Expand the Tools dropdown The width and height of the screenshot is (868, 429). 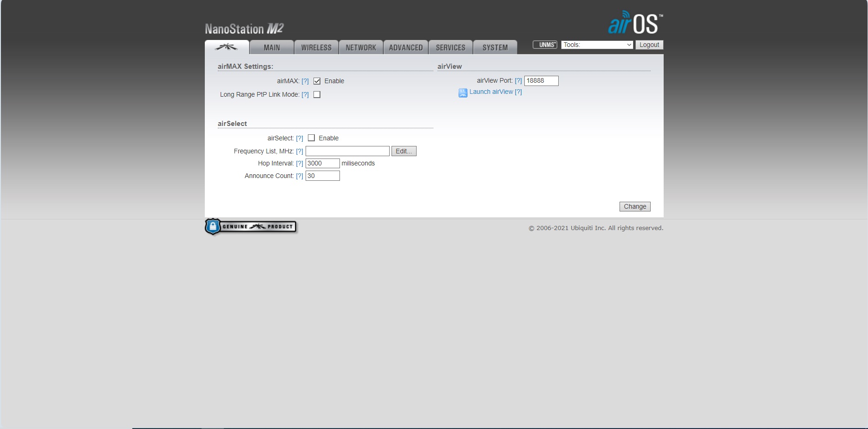coord(597,45)
